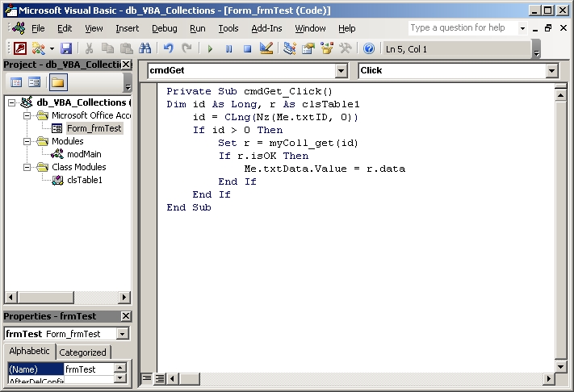This screenshot has height=392, width=574.
Task: Click the Type a question for help box
Action: (x=463, y=27)
